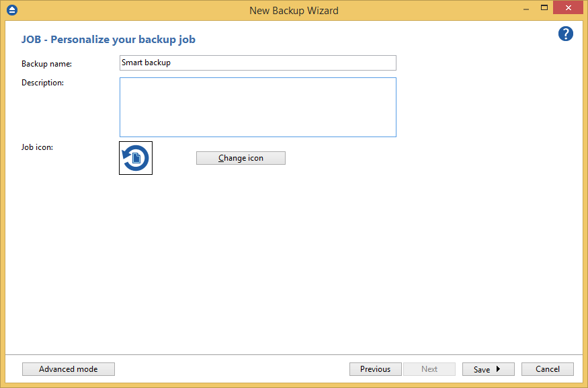The width and height of the screenshot is (588, 388).
Task: Click the Description label
Action: (42, 82)
